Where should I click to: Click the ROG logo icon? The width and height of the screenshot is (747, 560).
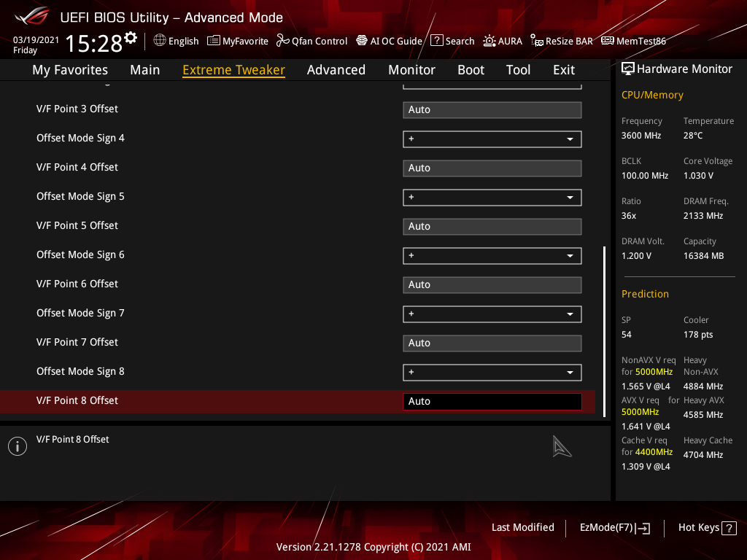coord(32,16)
